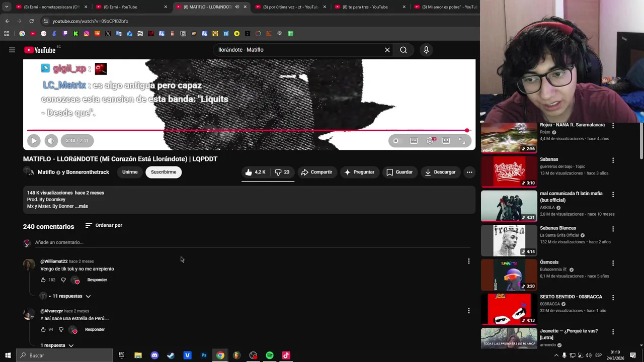Open the X (Twitter) bookmark icon

tap(108, 34)
